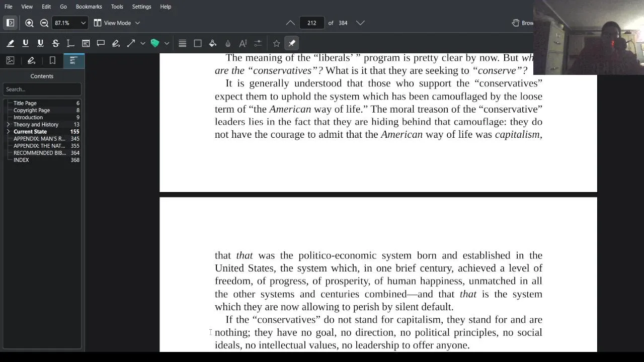The height and width of the screenshot is (362, 644).
Task: Click the zoom in magnifier icon
Action: pyautogui.click(x=29, y=23)
